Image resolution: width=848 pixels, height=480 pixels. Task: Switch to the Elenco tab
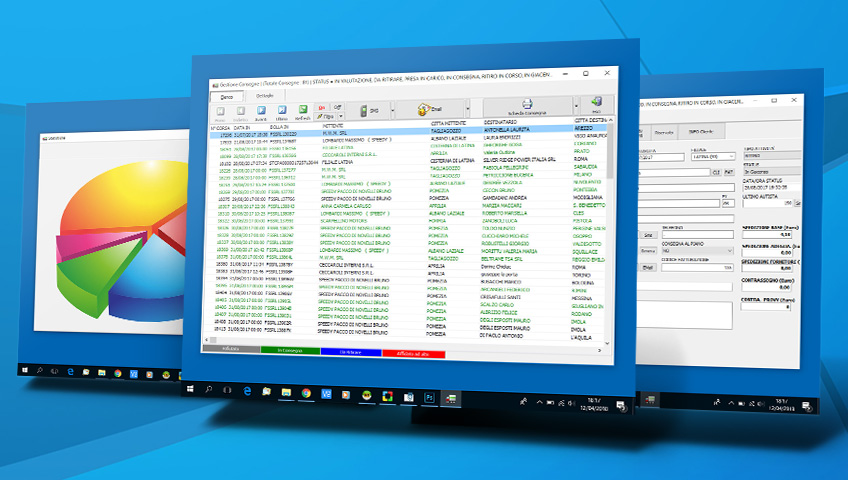click(x=227, y=97)
